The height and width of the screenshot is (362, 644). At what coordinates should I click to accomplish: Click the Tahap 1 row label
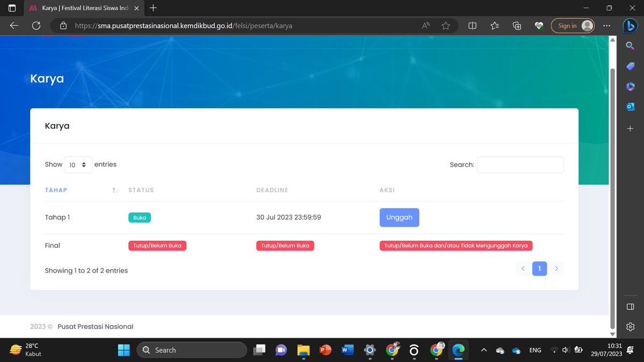[57, 217]
